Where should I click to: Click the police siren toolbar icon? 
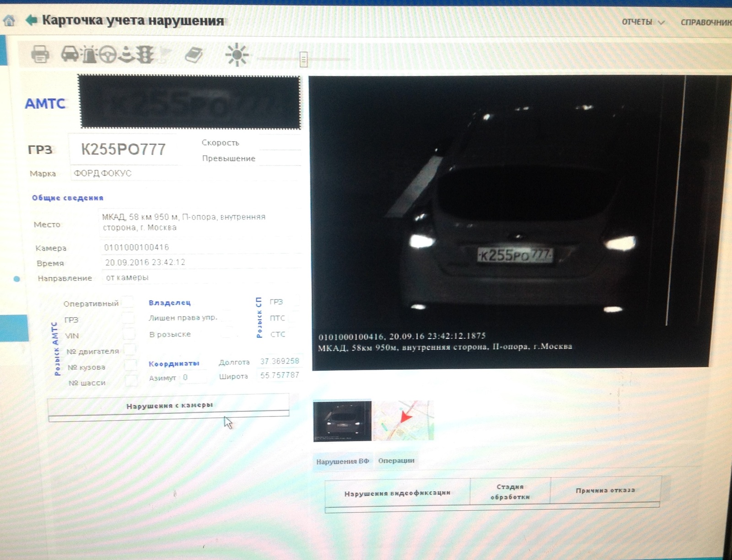[89, 54]
